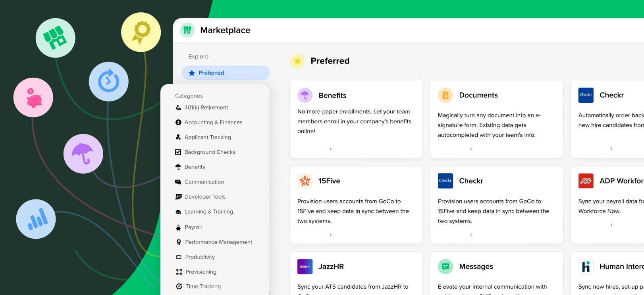This screenshot has width=644, height=295.
Task: Select Time Tracking category label
Action: click(x=203, y=286)
